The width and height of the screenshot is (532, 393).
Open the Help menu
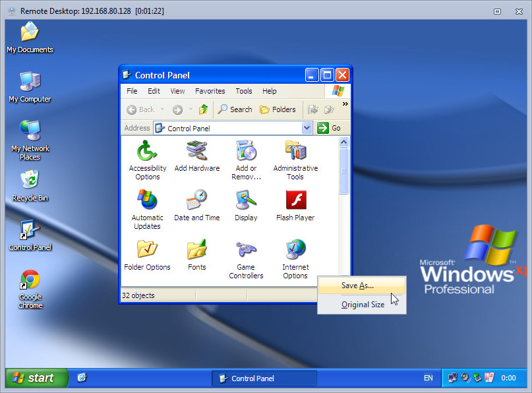click(x=270, y=91)
